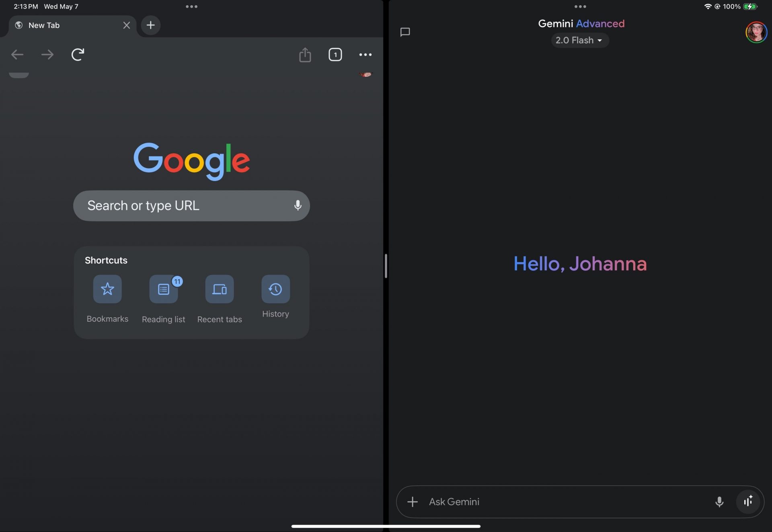772x532 pixels.
Task: Open Gemini window multitasking dots menu
Action: [x=580, y=6]
